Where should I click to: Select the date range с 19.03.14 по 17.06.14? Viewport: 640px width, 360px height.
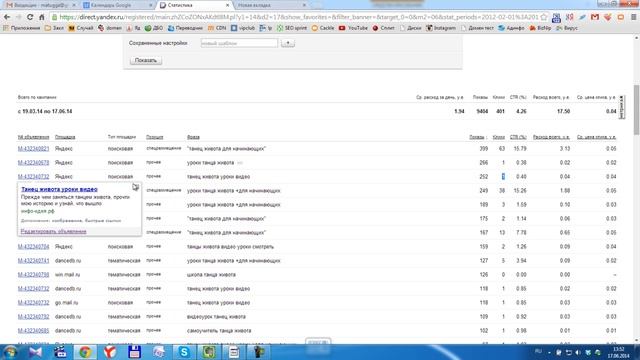point(45,111)
